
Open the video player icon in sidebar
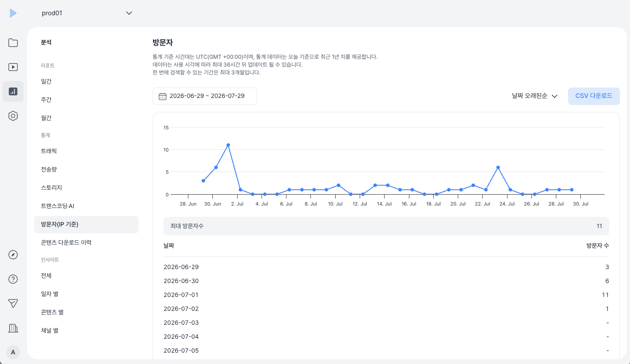tap(13, 67)
